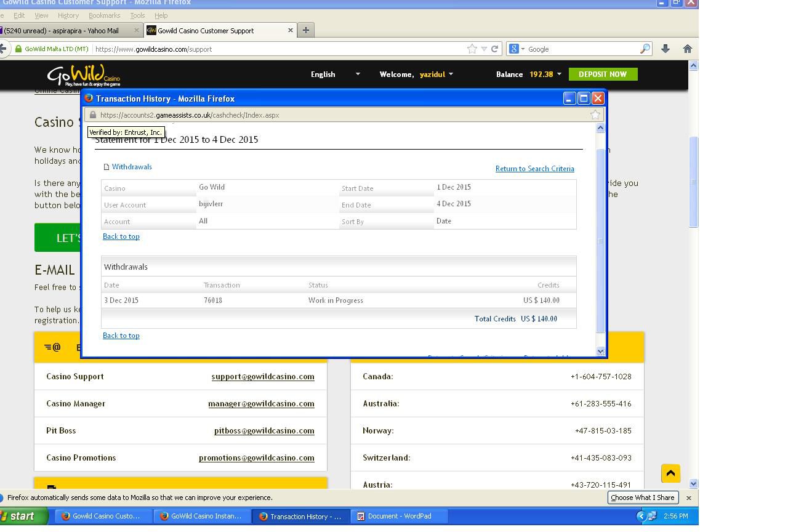The height and width of the screenshot is (532, 788).
Task: Click the Switzerland phone number
Action: click(x=601, y=458)
